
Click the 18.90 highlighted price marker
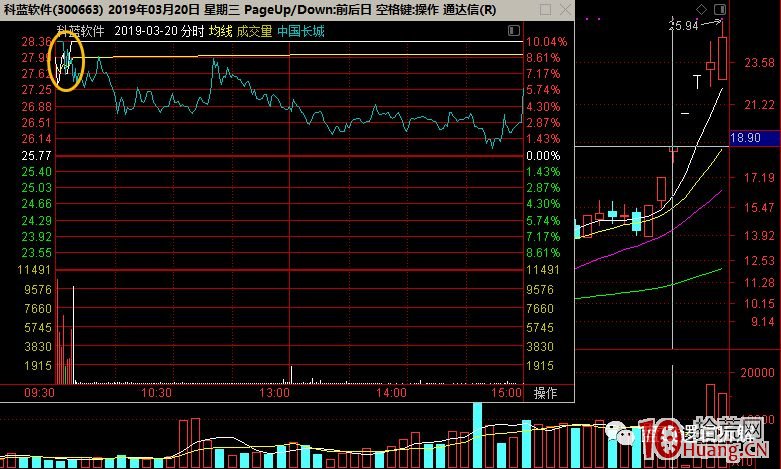[754, 138]
